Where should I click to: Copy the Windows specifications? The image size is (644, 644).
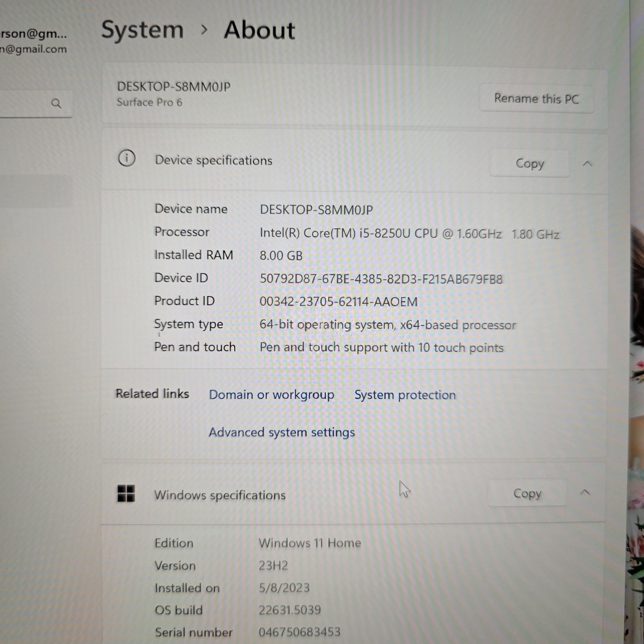pos(527,493)
